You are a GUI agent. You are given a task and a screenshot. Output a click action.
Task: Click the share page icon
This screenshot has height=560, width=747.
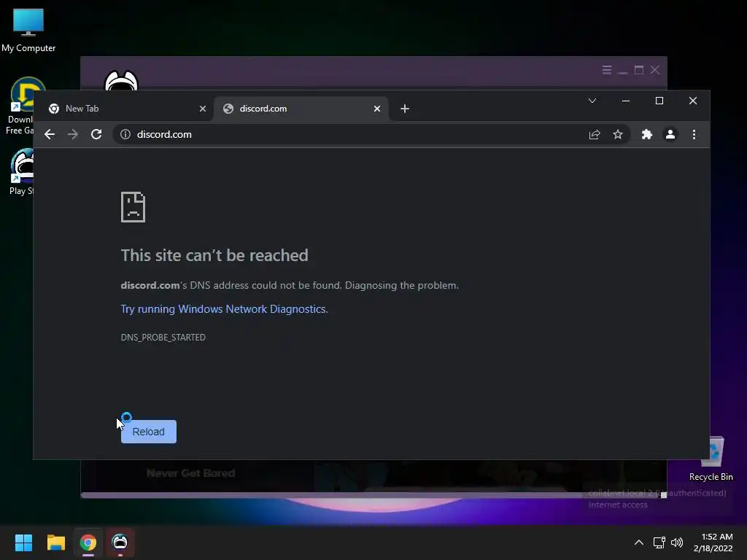pyautogui.click(x=594, y=134)
